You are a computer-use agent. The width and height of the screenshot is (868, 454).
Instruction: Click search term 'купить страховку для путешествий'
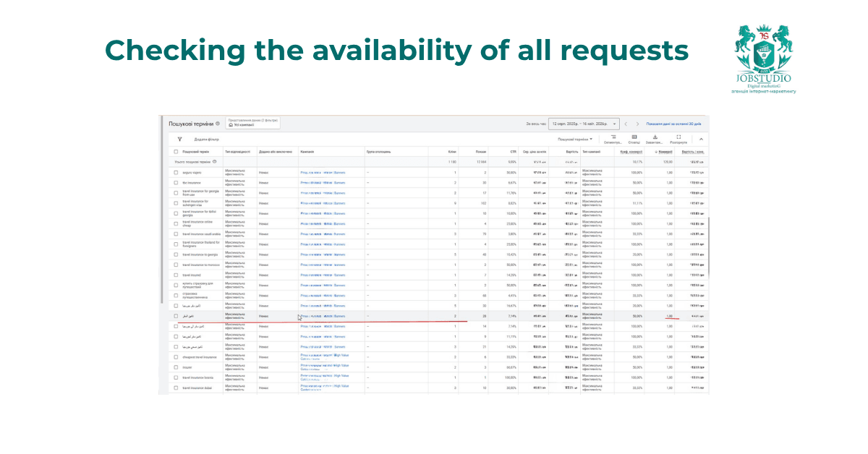click(x=199, y=286)
